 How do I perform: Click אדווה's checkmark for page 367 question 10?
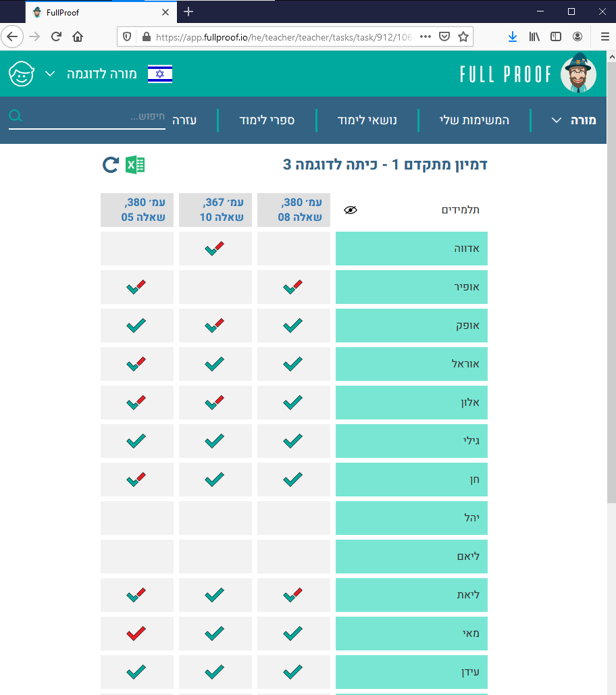[x=215, y=249]
